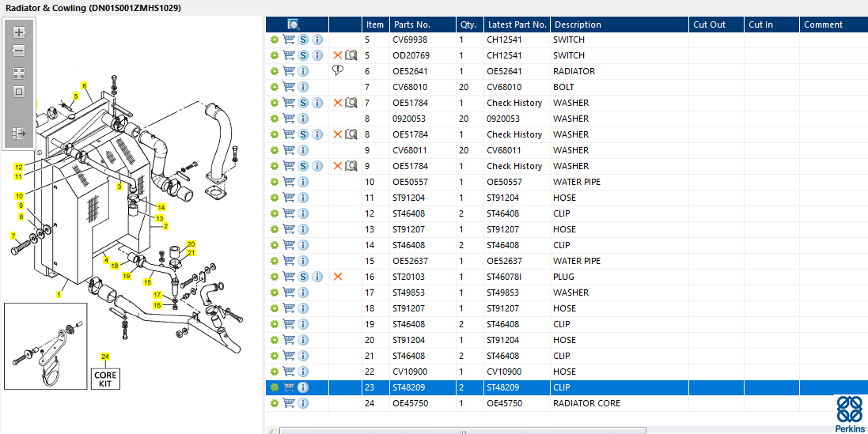The width and height of the screenshot is (868, 434).
Task: Select callout 24 CORE KIT in diagram
Action: (104, 356)
